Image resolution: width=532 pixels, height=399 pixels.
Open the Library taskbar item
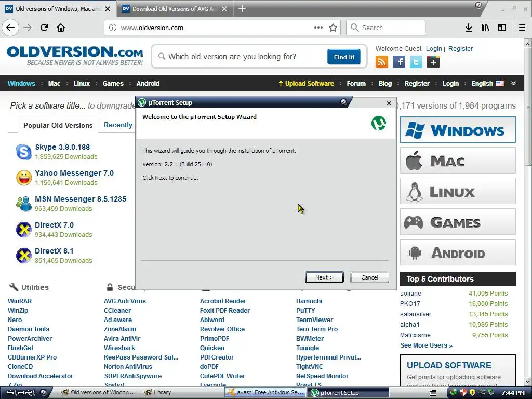158,393
